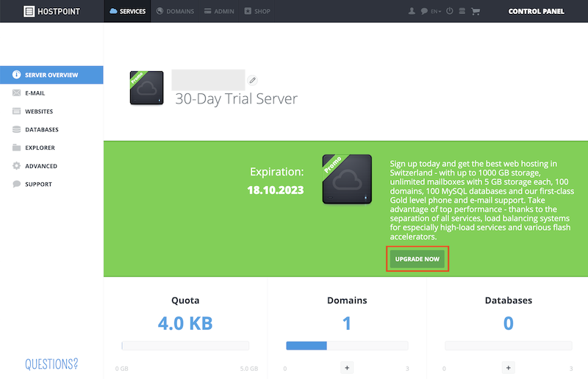Click the 5.0 GB quota limit label
Viewport: 588px width, 379px height.
point(249,369)
